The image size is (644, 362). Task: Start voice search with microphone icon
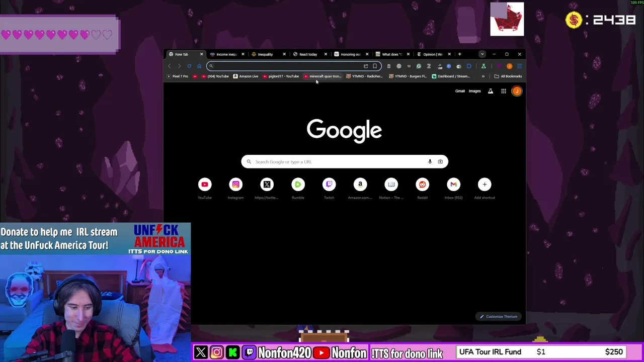430,161
